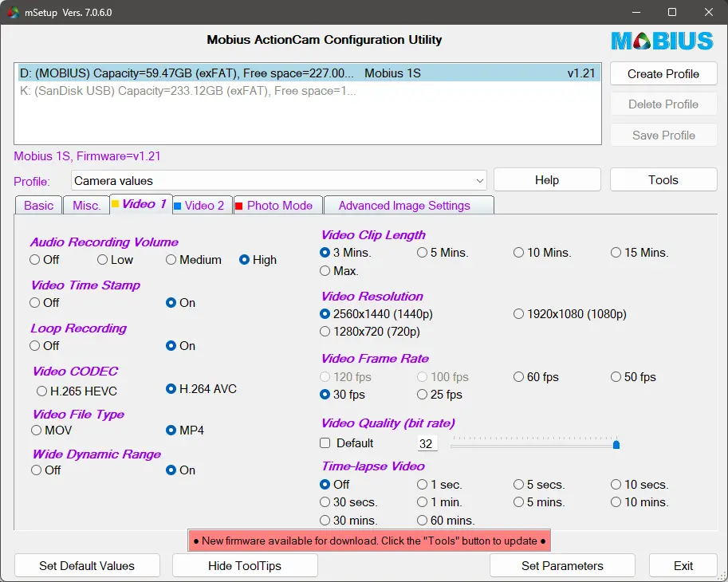Screen dimensions: 728x582
Task: Set Audio Recording Volume to Off
Action: (x=44, y=260)
